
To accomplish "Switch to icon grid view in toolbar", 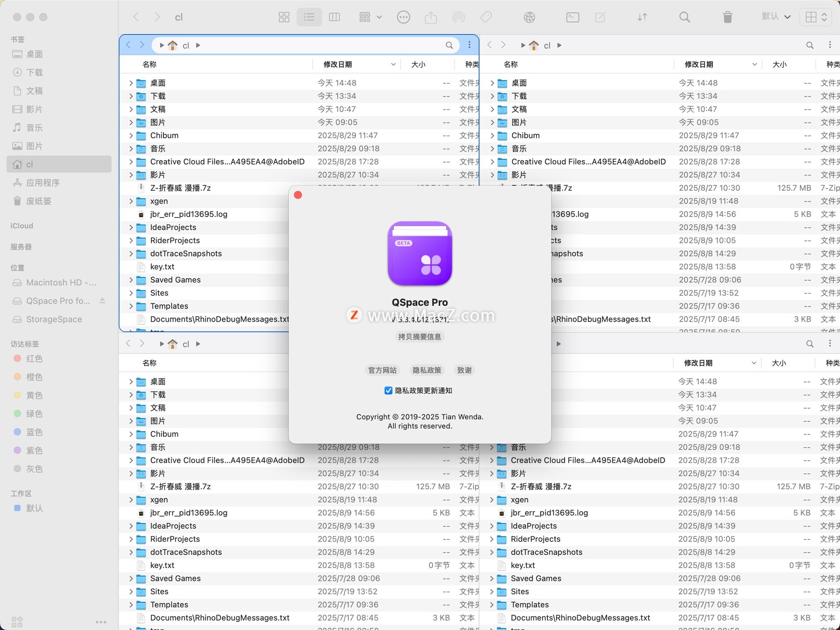I will [284, 17].
